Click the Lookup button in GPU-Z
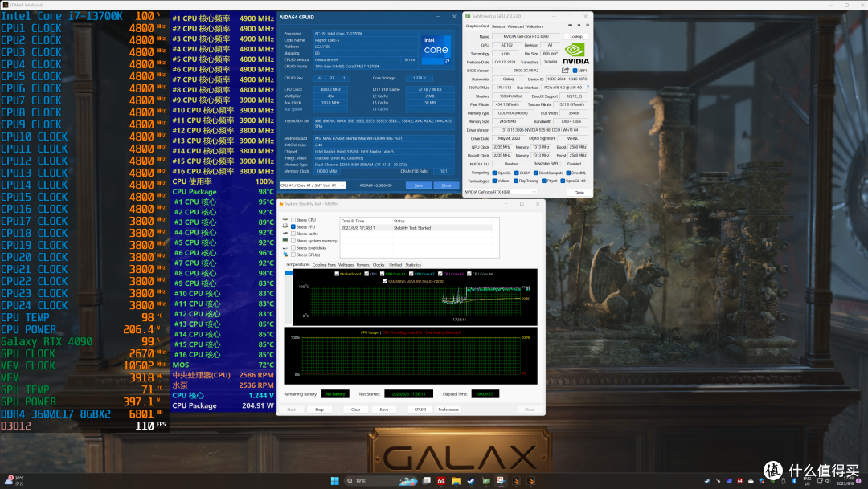This screenshot has width=868, height=489. [576, 36]
